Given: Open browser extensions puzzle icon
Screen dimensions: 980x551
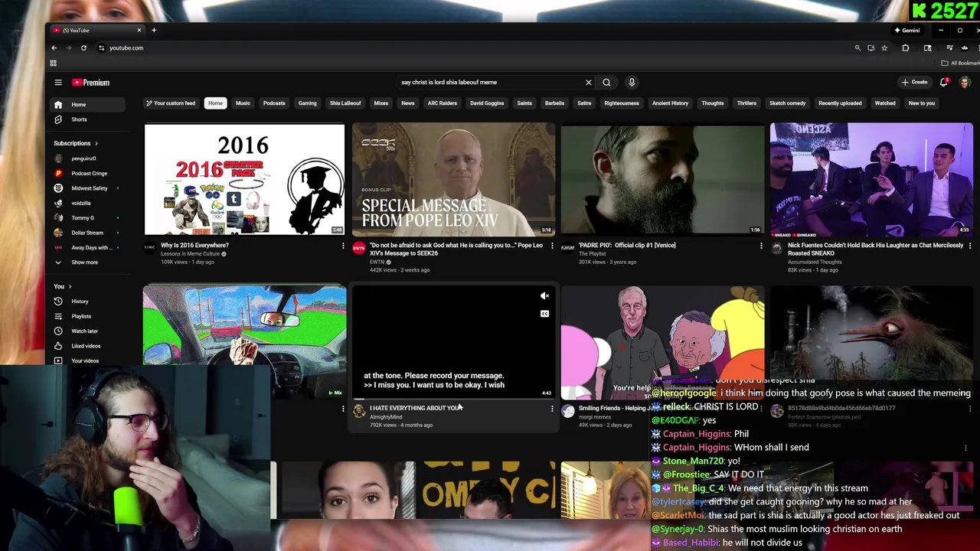Looking at the screenshot, I should pos(905,48).
